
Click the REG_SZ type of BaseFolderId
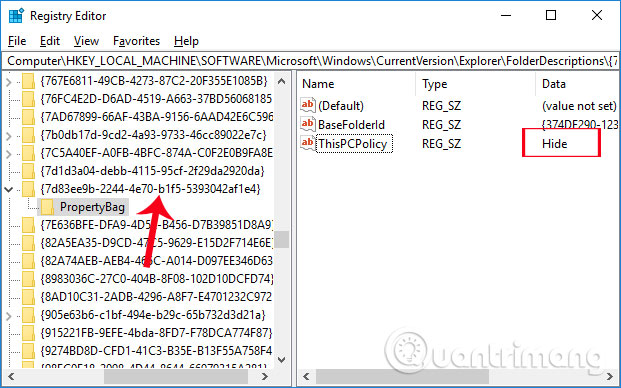coord(441,125)
